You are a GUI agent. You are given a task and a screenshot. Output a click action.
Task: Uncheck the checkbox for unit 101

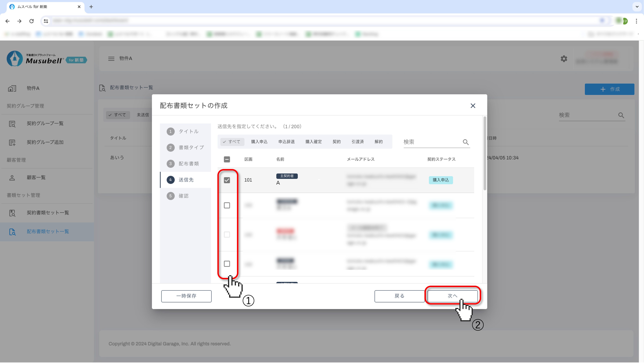[x=227, y=180]
